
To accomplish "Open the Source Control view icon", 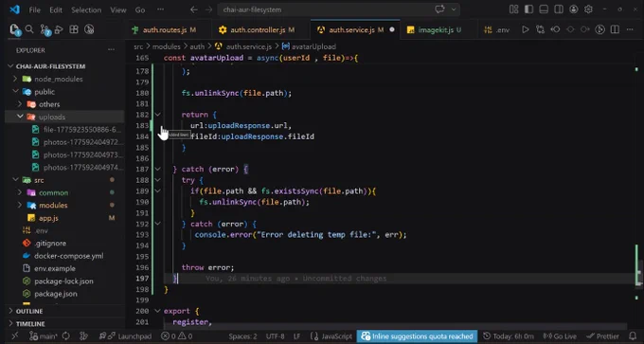I will pyautogui.click(x=45, y=29).
